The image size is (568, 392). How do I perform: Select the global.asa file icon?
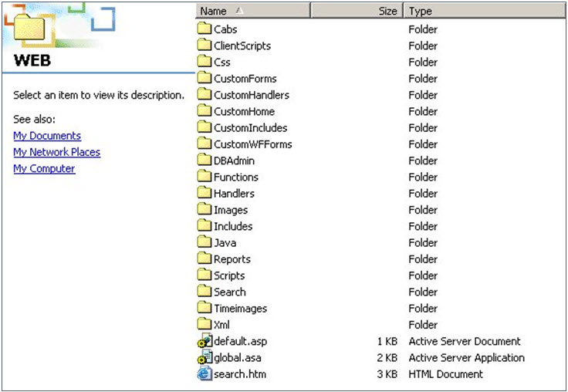(x=205, y=357)
